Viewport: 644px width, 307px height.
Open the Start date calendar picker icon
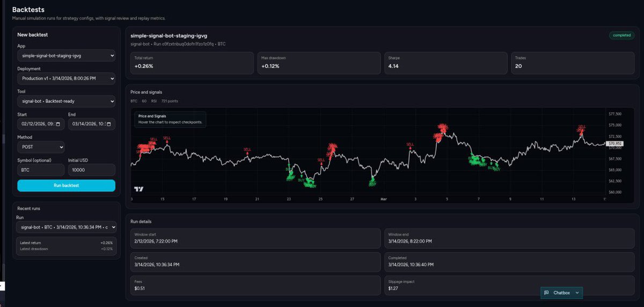59,124
